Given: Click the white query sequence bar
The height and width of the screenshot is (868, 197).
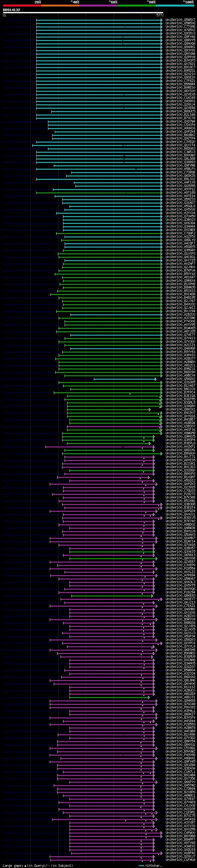Looking at the screenshot, I should tap(83, 13).
